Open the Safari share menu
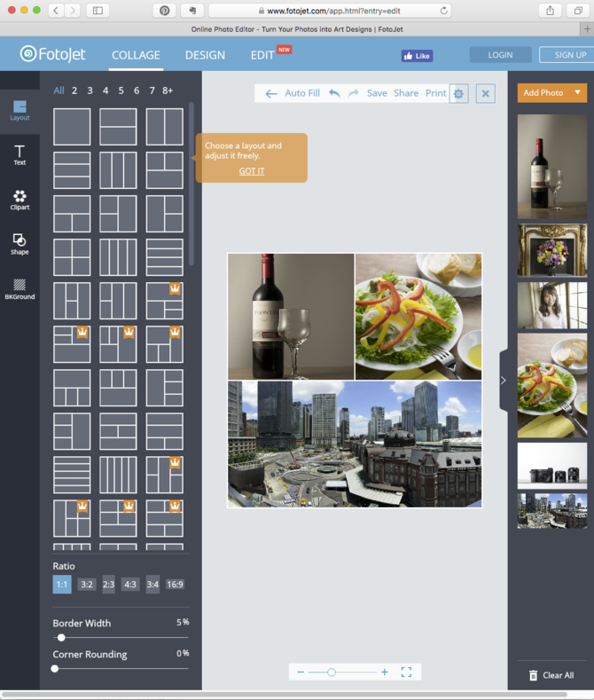The height and width of the screenshot is (700, 594). 551,11
